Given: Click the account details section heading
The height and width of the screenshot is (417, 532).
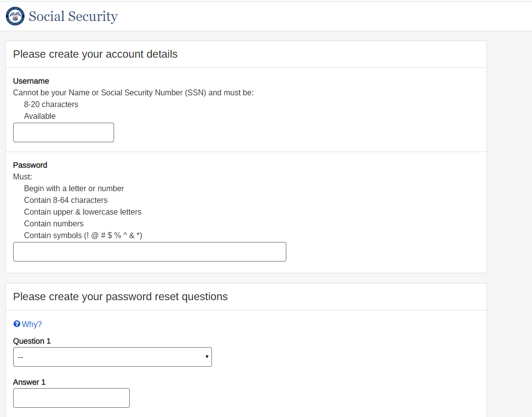Looking at the screenshot, I should coord(95,54).
